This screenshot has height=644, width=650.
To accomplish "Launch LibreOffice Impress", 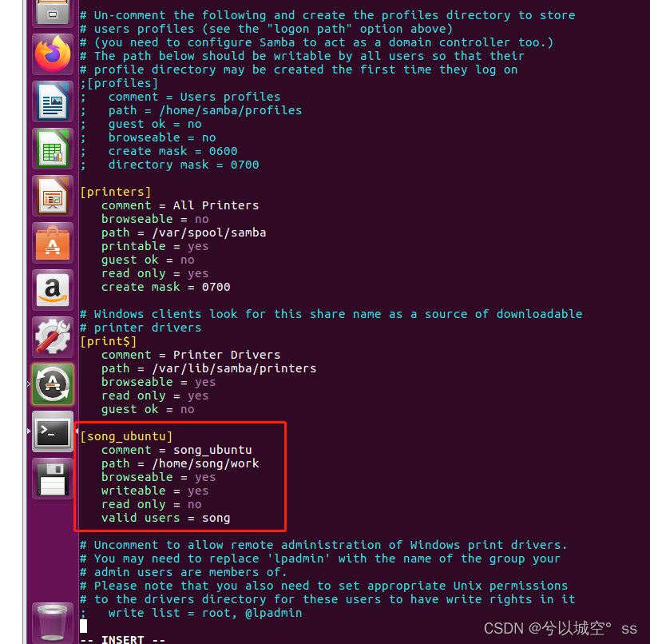I will tap(51, 196).
